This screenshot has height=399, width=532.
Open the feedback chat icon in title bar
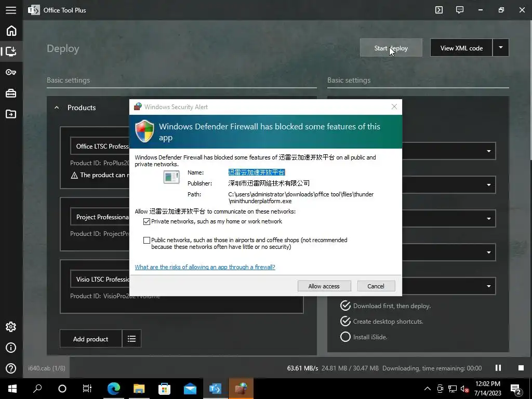click(x=460, y=10)
